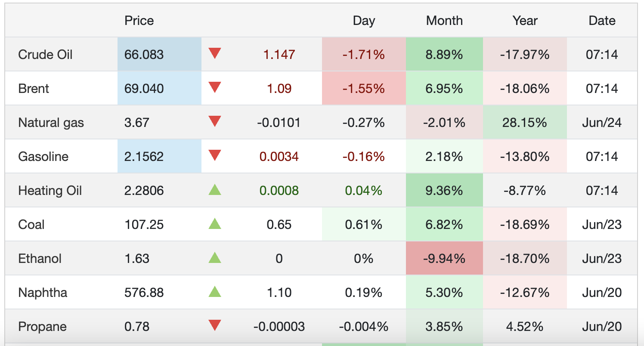Click Heating Oil change value 0.0008
The height and width of the screenshot is (346, 644).
[x=279, y=191]
